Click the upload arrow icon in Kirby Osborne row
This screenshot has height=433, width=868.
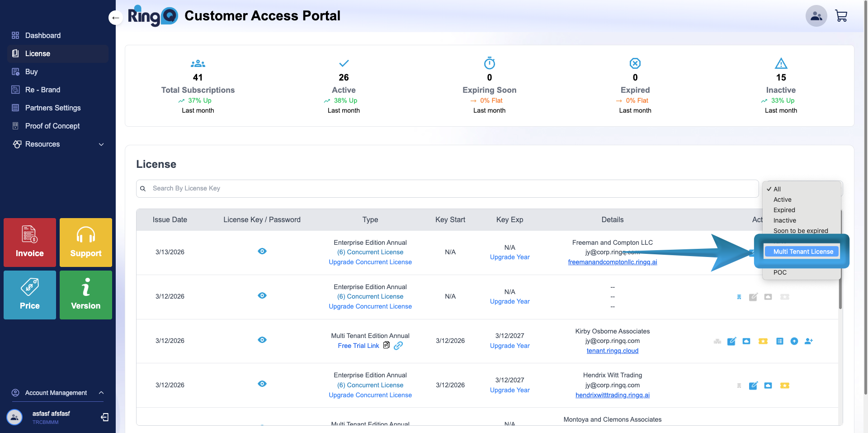click(794, 341)
